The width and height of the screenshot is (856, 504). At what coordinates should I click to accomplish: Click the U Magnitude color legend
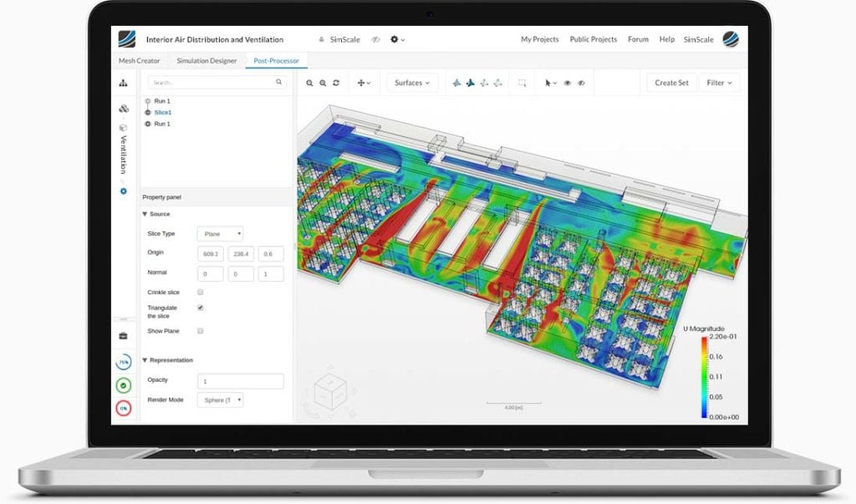coord(705,372)
